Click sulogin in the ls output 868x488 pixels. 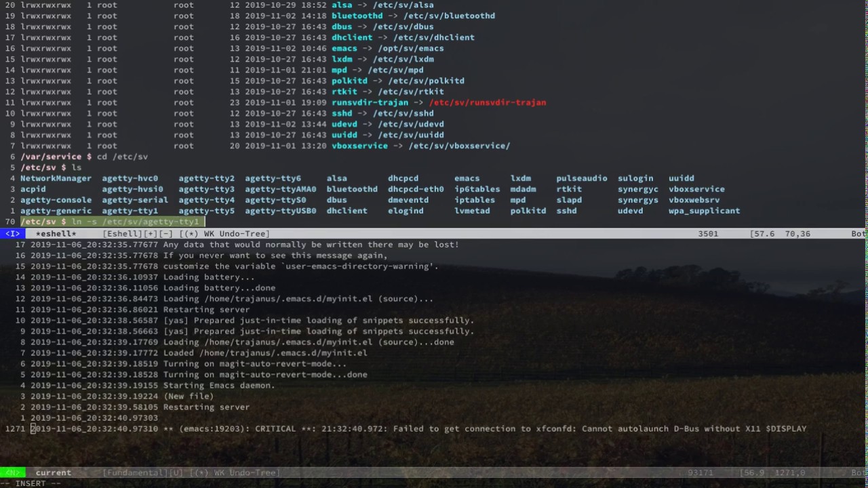[635, 178]
